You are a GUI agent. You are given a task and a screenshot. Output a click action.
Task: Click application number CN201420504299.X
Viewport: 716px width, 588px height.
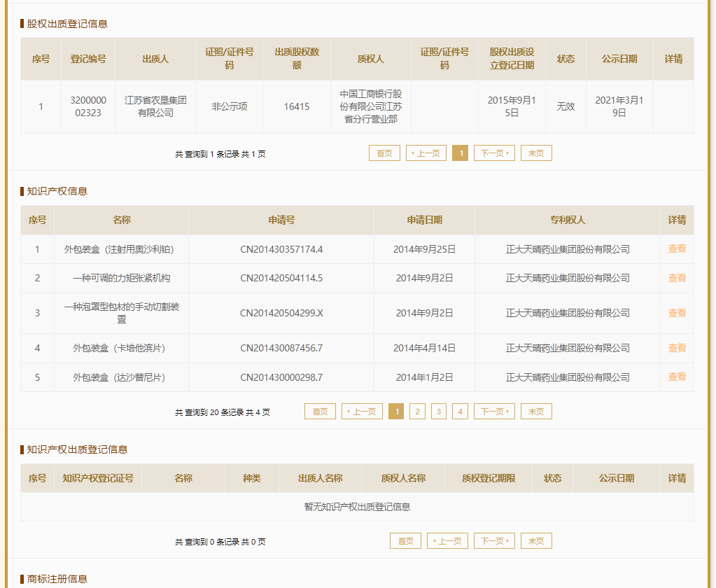[x=281, y=313]
